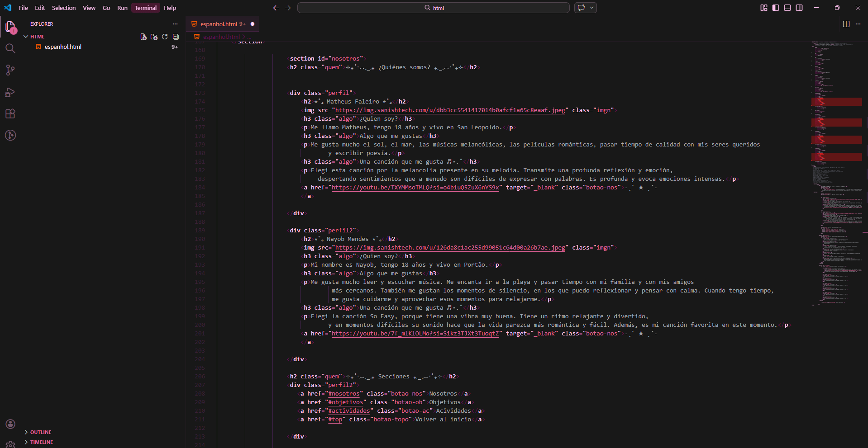Toggle the primary side bar visibility
Image resolution: width=868 pixels, height=448 pixels.
pyautogui.click(x=776, y=8)
